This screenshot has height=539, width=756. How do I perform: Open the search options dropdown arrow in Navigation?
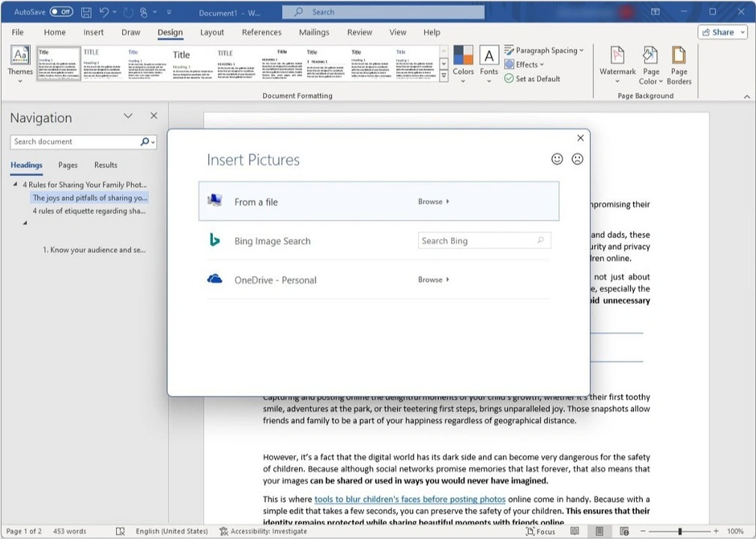tap(154, 142)
